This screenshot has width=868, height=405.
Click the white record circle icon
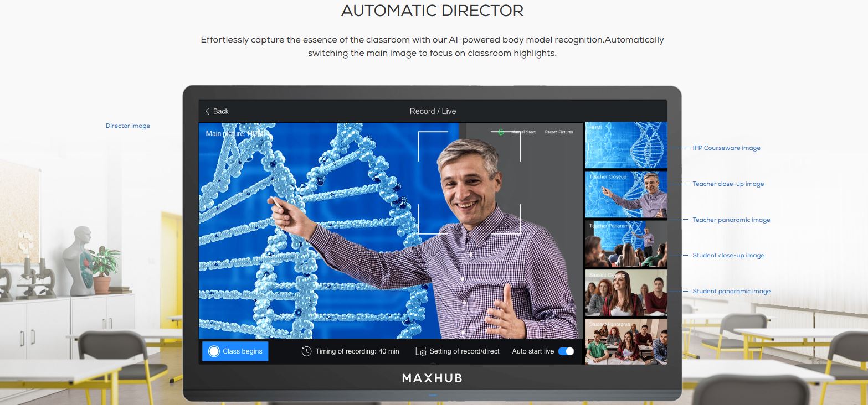213,351
